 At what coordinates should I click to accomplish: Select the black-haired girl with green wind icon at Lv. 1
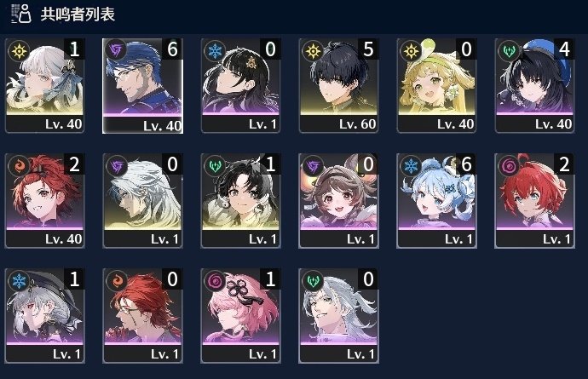point(240,201)
